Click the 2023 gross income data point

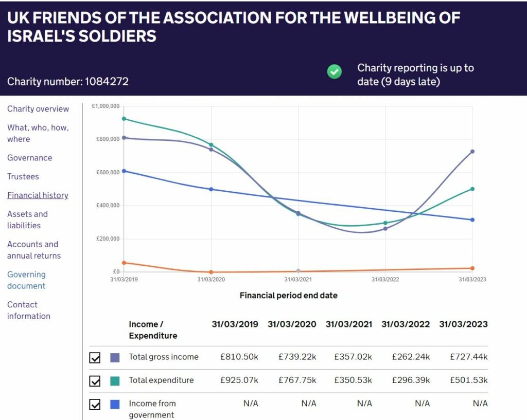(x=472, y=152)
